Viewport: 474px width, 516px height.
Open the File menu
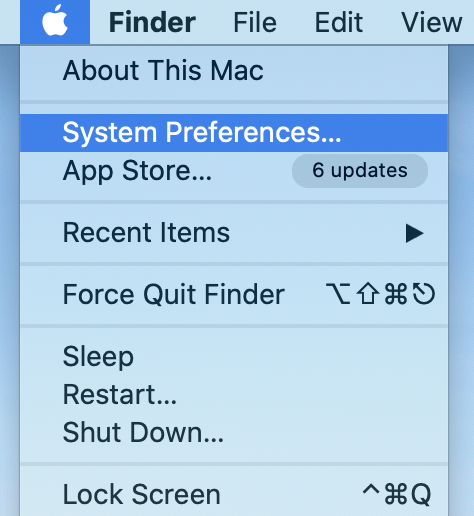[x=255, y=22]
